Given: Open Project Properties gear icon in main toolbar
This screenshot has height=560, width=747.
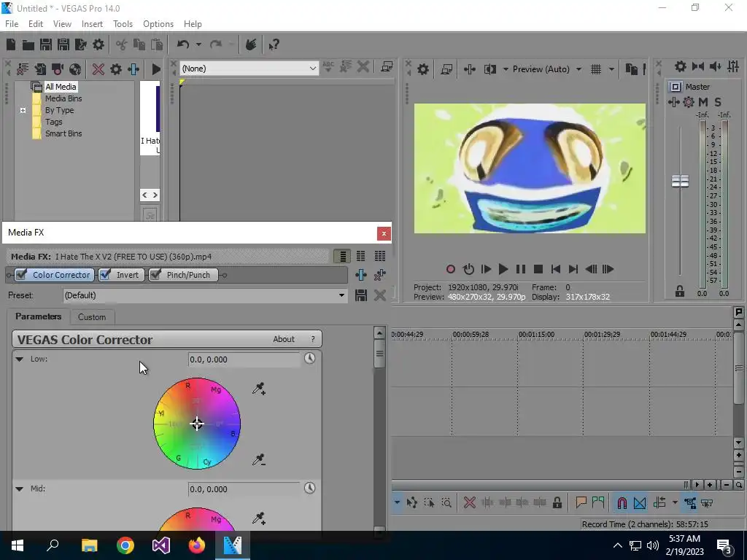Looking at the screenshot, I should 98,44.
